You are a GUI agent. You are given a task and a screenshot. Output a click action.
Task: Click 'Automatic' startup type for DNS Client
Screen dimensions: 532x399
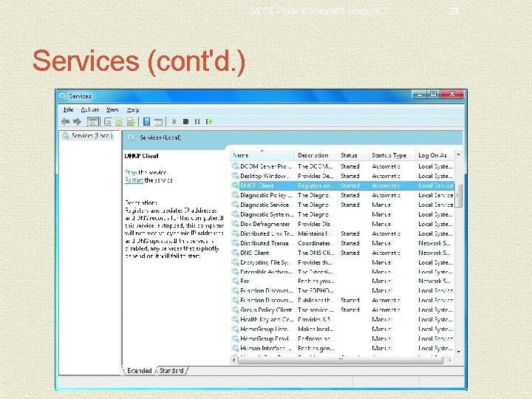pos(386,253)
